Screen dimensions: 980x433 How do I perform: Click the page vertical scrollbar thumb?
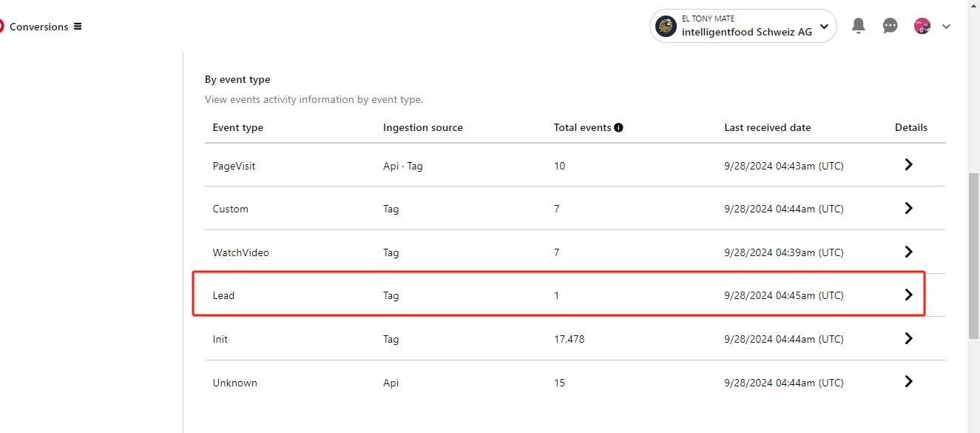(974, 255)
